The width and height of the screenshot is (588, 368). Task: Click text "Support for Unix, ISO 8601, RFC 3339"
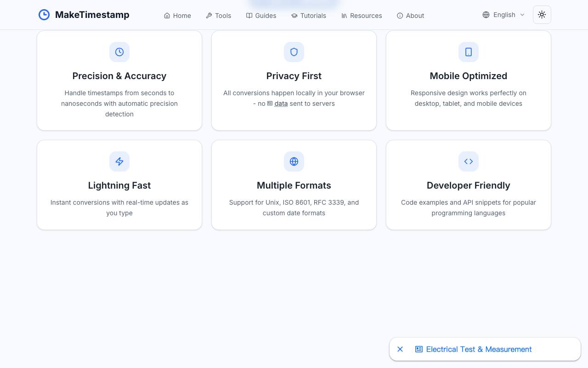pos(287,202)
